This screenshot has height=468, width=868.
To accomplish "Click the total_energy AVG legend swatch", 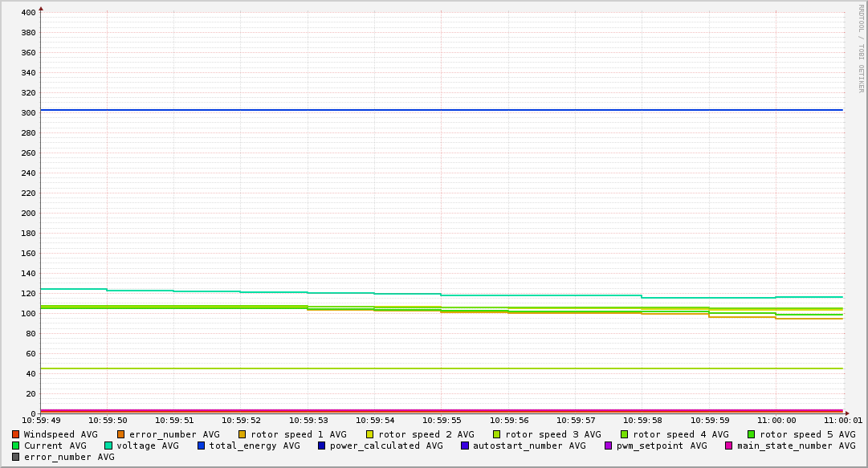I will (x=202, y=446).
